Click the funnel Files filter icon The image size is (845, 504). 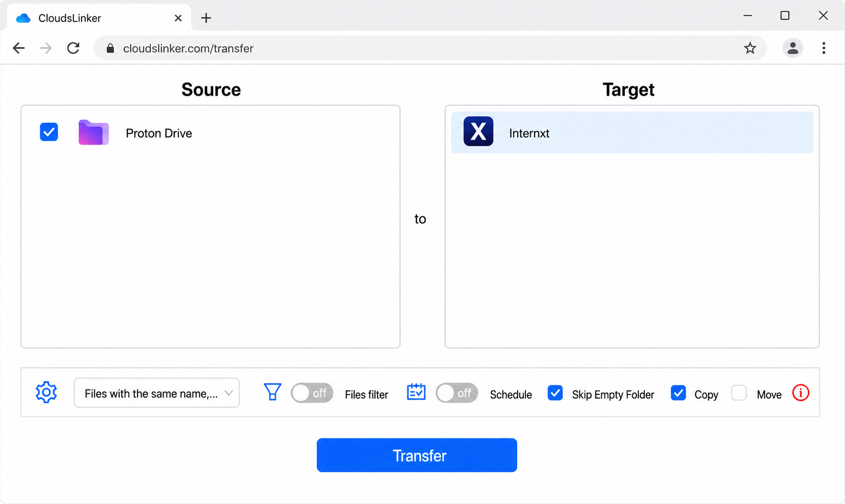(x=273, y=392)
